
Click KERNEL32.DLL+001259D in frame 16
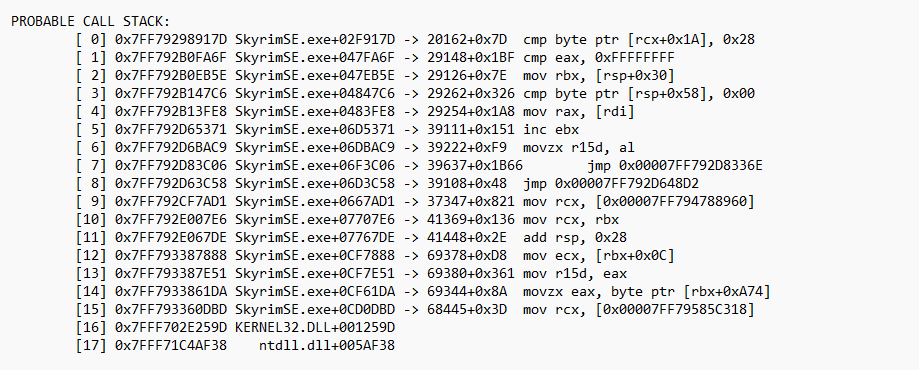click(315, 327)
